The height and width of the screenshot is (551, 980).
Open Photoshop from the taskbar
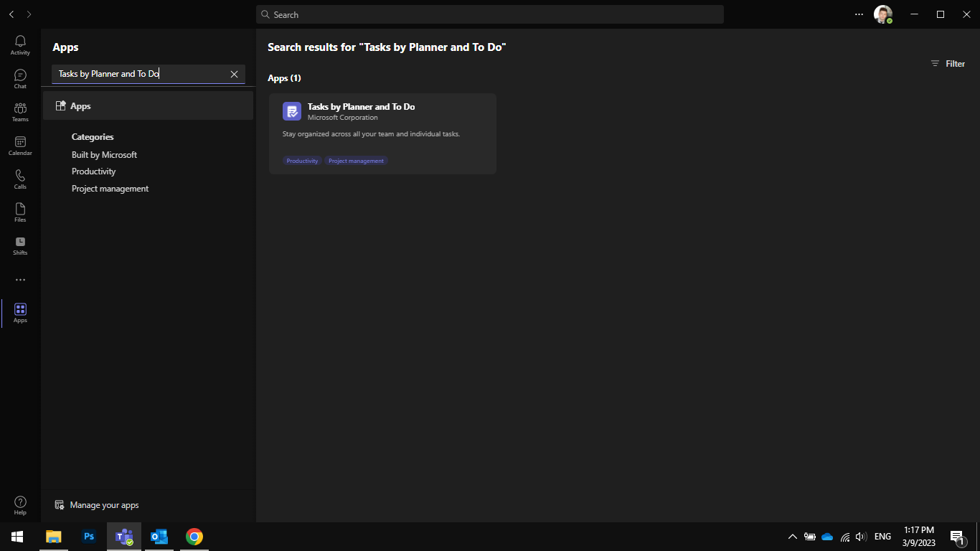[89, 537]
